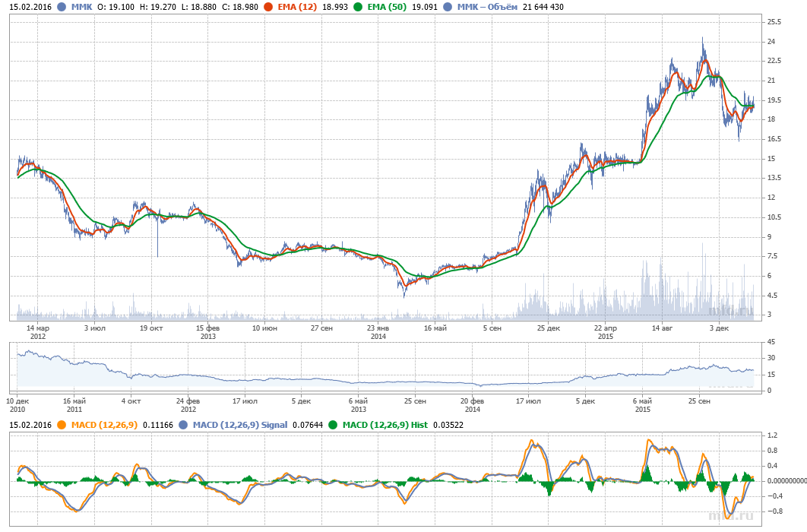Select the MMK ticker legend label
807x532 pixels.
[81, 6]
